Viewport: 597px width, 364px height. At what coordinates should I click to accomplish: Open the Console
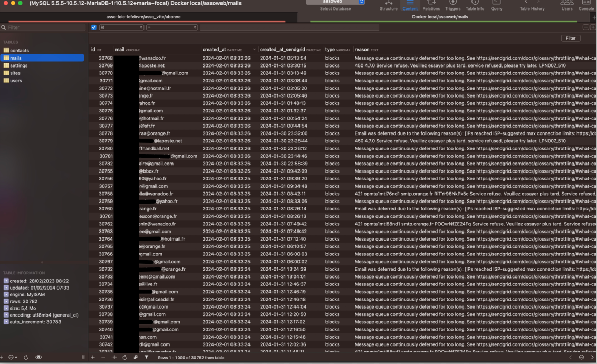[586, 5]
